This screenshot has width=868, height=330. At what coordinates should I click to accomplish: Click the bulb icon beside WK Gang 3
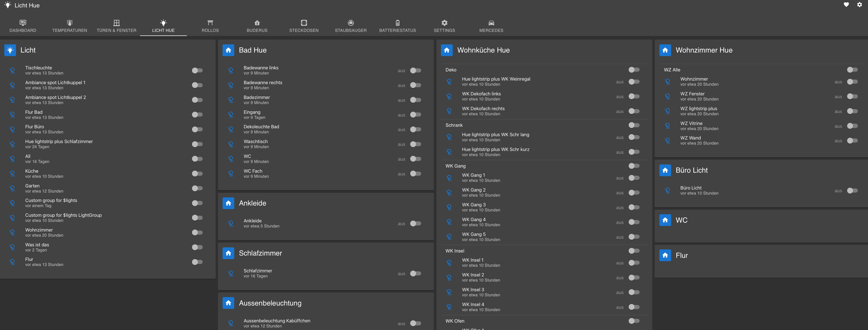point(449,208)
